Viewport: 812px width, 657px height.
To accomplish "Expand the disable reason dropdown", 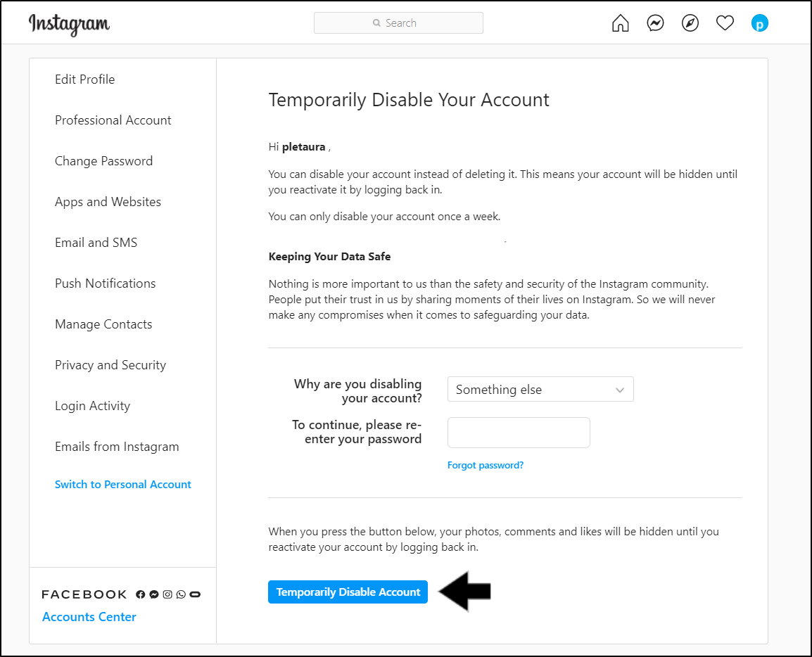I will pos(540,389).
